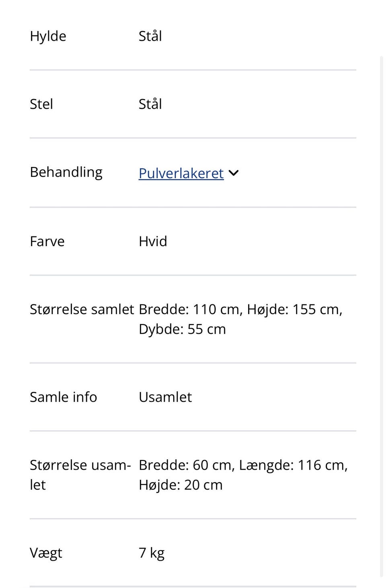Click the Størrelse samlet label
The image size is (386, 588).
pyautogui.click(x=82, y=309)
